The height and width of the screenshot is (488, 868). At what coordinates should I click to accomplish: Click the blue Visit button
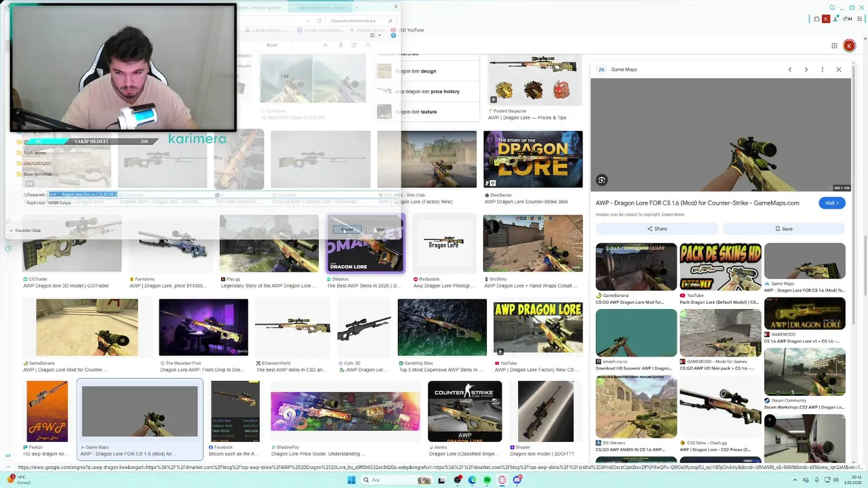pyautogui.click(x=832, y=203)
